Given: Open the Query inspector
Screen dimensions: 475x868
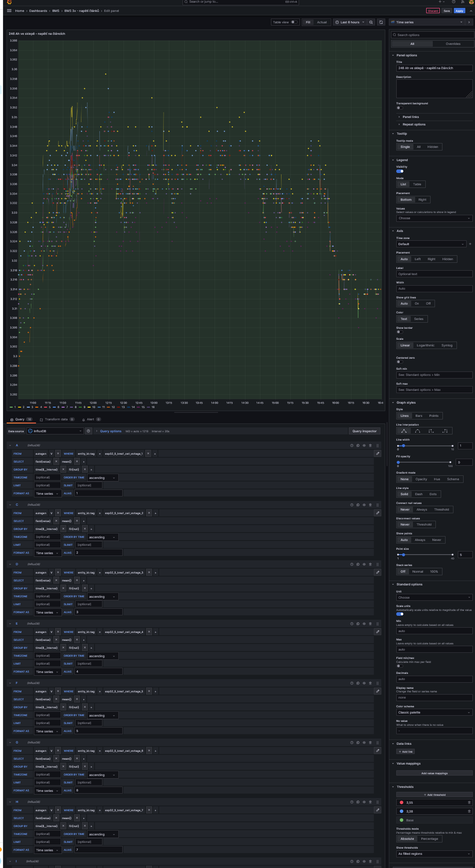Looking at the screenshot, I should (x=364, y=431).
